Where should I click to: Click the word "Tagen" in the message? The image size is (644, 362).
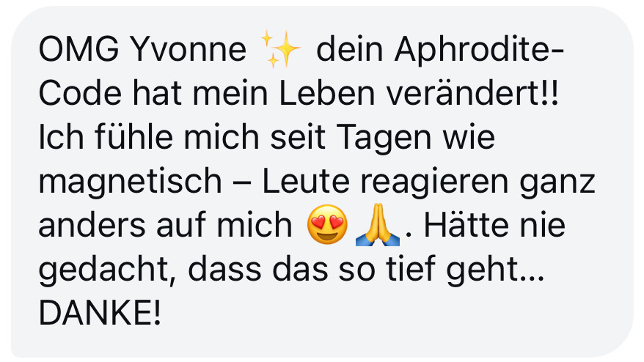coord(384,138)
